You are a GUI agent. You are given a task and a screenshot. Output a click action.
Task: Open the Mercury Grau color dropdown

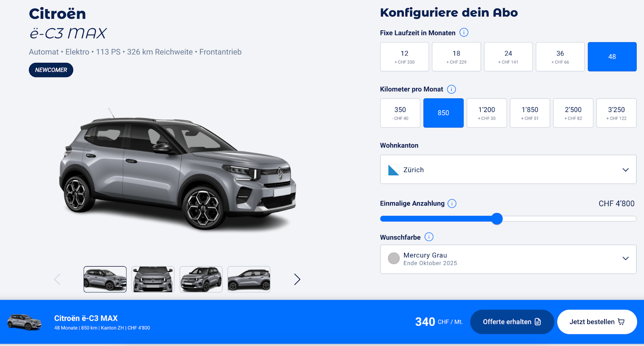pos(508,259)
